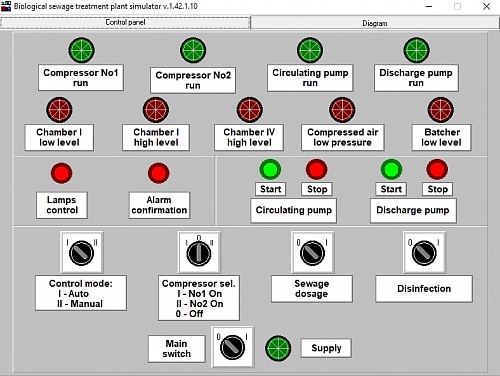Click the green Supply indicator lamp
This screenshot has height=376, width=500.
[278, 348]
